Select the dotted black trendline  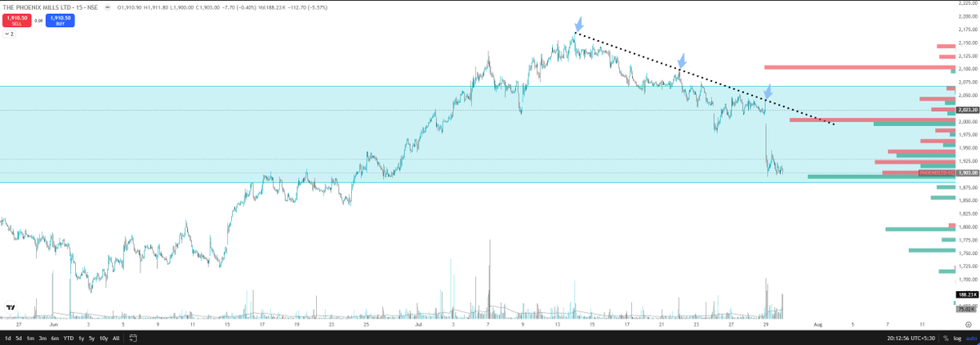click(704, 78)
